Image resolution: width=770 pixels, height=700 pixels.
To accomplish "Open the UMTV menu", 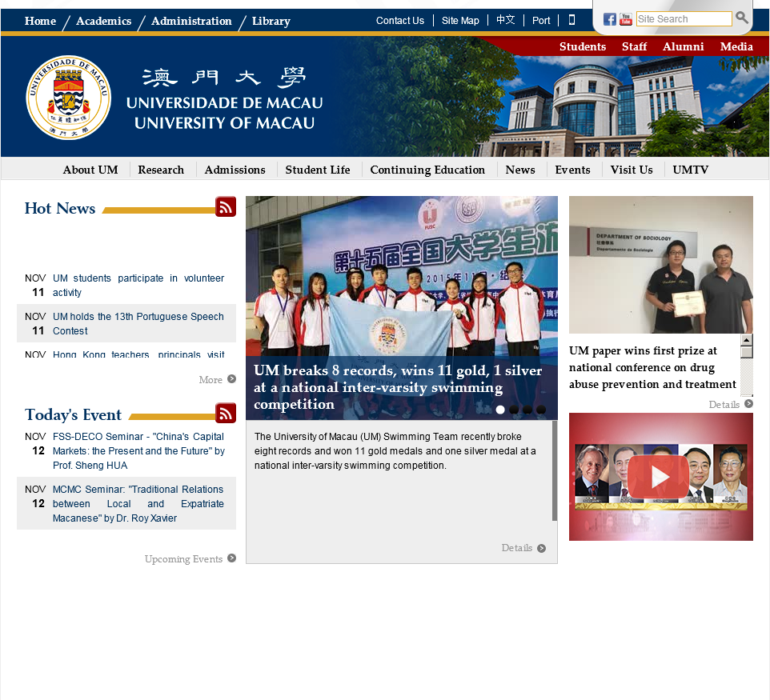I will pyautogui.click(x=691, y=170).
